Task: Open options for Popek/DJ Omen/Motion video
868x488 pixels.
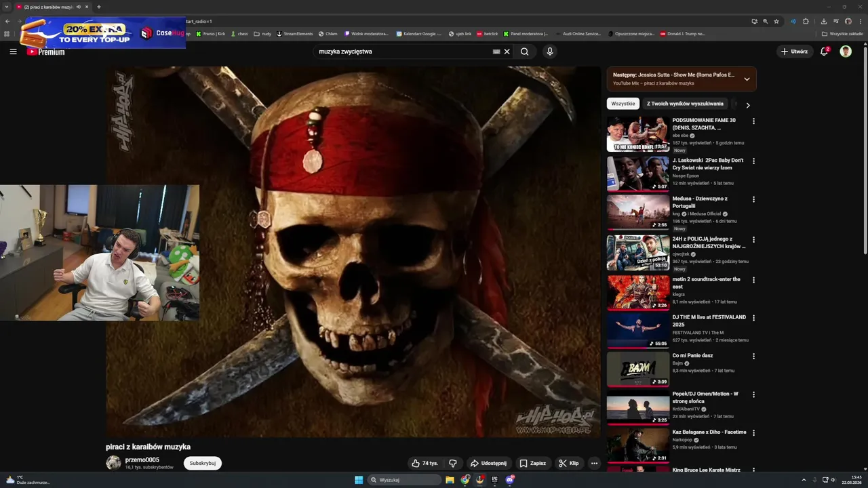Action: point(753,394)
